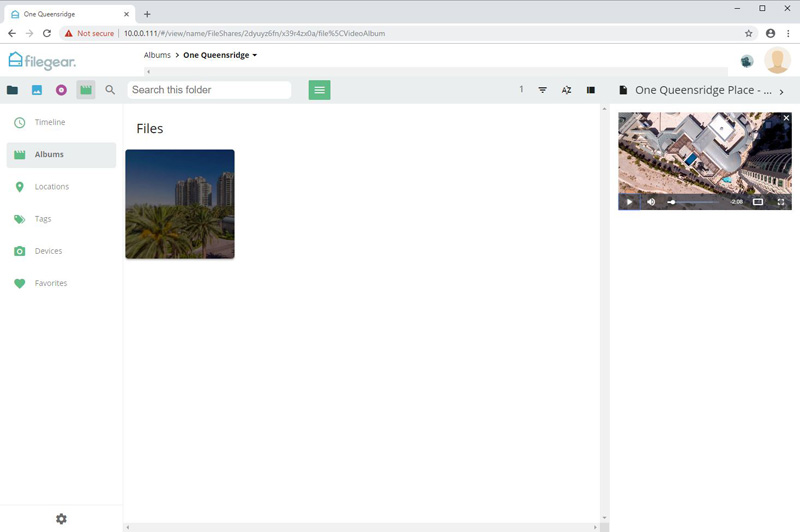This screenshot has height=532, width=800.
Task: Open the Tags section
Action: (61, 219)
